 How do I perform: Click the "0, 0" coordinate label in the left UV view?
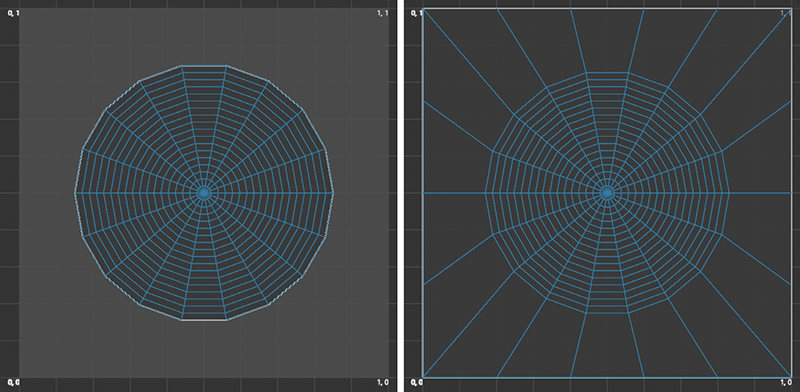(13, 382)
